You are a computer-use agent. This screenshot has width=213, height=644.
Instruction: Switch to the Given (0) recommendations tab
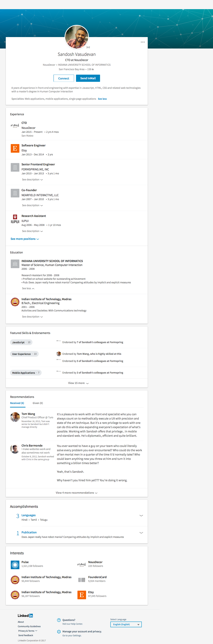click(x=38, y=403)
